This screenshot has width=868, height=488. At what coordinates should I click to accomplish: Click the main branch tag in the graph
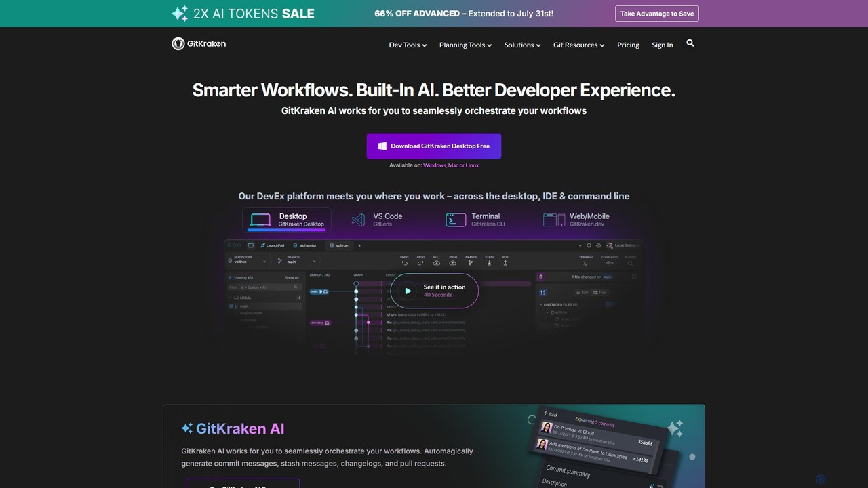tap(319, 291)
